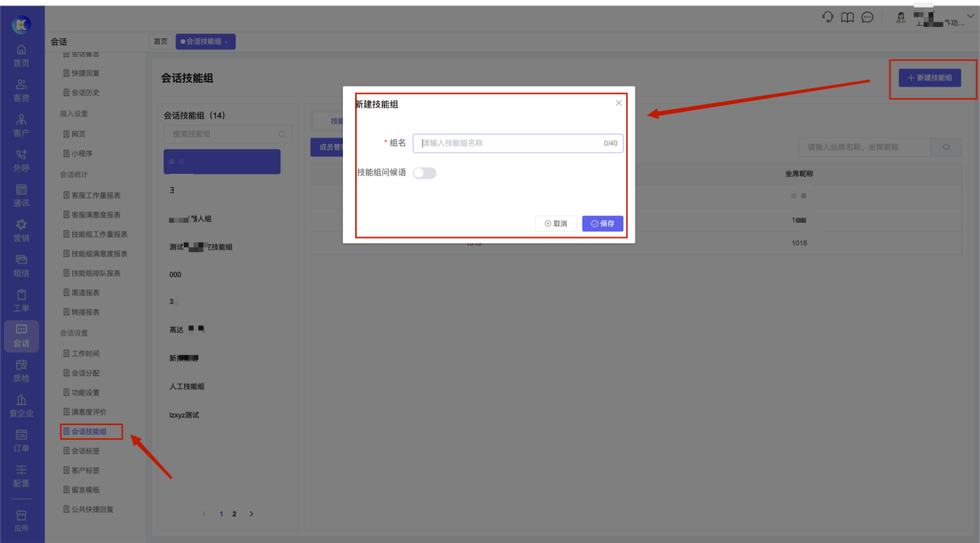Screen dimensions: 980x543
Task: Select the 会话 chat module icon
Action: [x=21, y=335]
